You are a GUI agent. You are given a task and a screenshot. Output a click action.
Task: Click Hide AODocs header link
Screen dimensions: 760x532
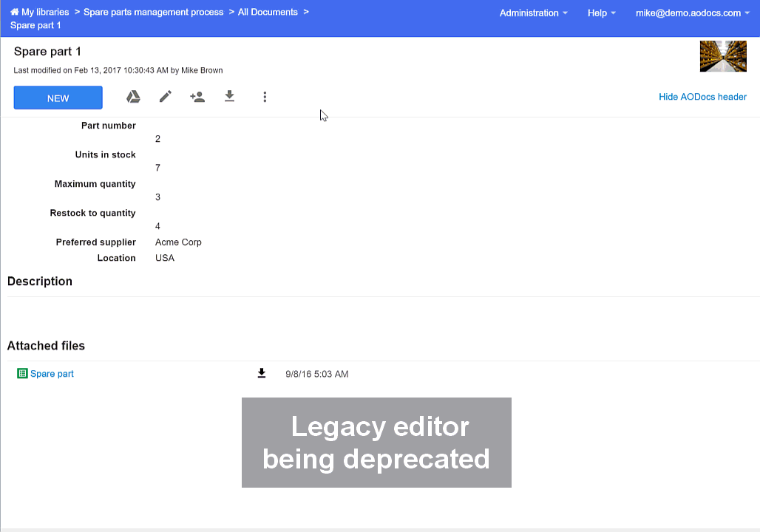702,97
